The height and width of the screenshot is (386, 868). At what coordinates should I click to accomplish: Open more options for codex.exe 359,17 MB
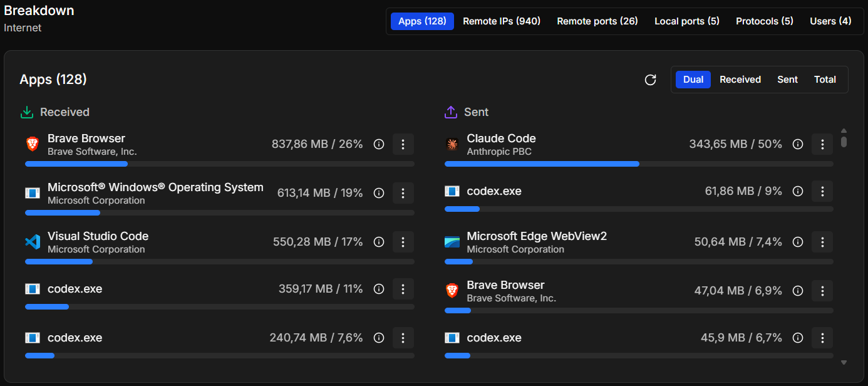[403, 289]
